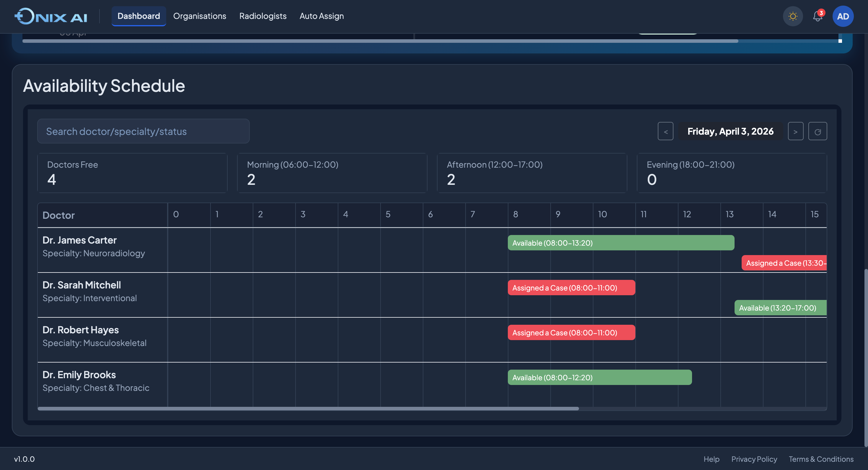This screenshot has width=868, height=470.
Task: Open Terms & Conditions
Action: (x=820, y=459)
